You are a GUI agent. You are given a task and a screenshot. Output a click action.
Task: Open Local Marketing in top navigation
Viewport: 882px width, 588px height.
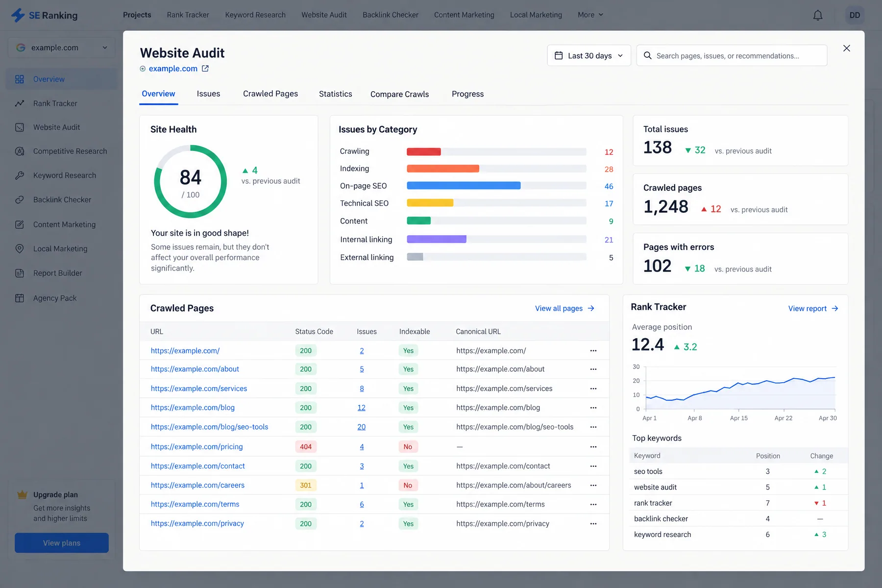[x=536, y=15]
